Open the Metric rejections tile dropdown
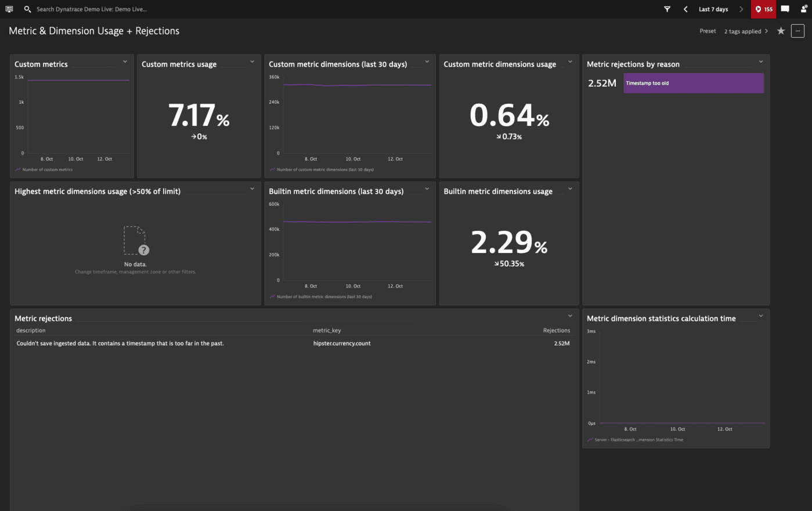The height and width of the screenshot is (511, 812). (x=569, y=315)
